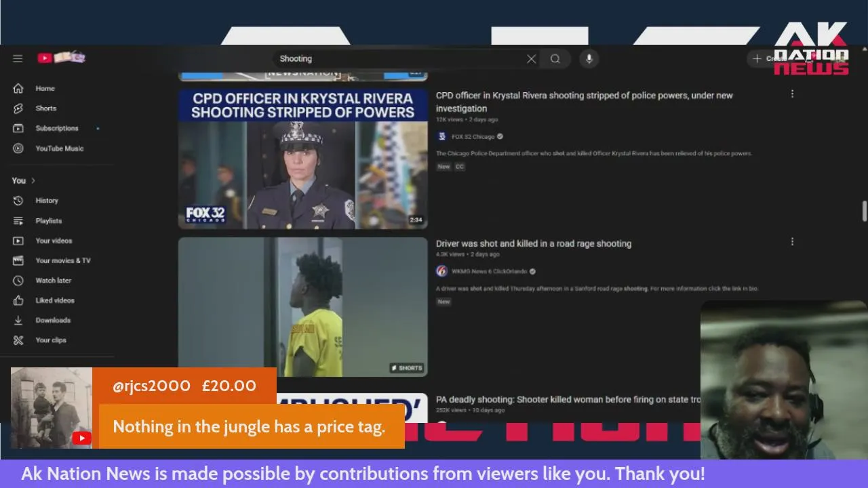The height and width of the screenshot is (488, 868).
Task: Click the Your clips scissors icon
Action: click(18, 340)
